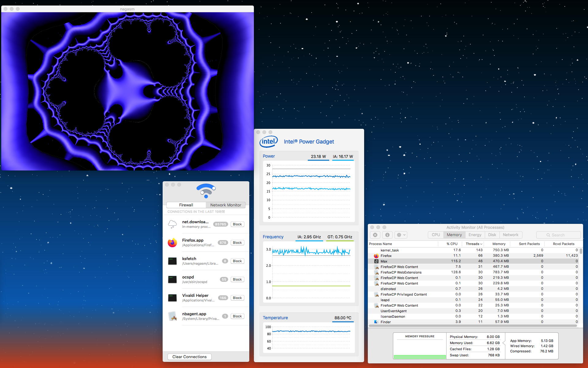
Task: Open the Energy tab
Action: 475,235
